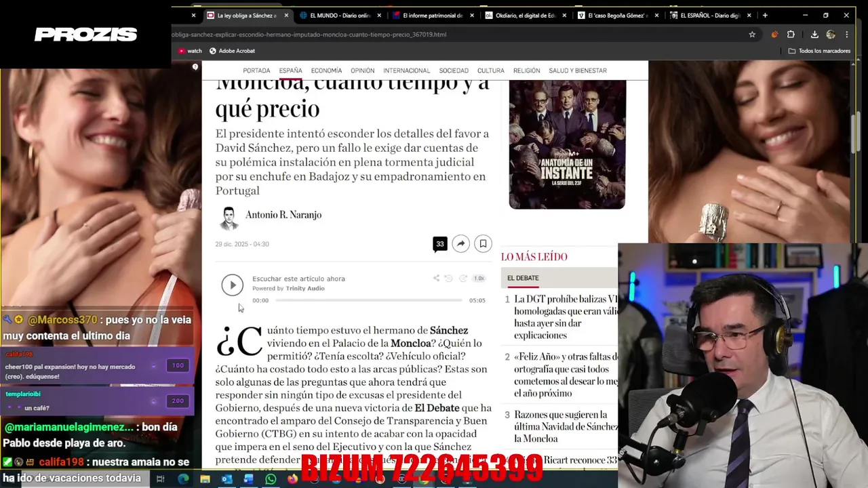868x488 pixels.
Task: Open the Chrome three-dot menu
Action: pos(847,35)
